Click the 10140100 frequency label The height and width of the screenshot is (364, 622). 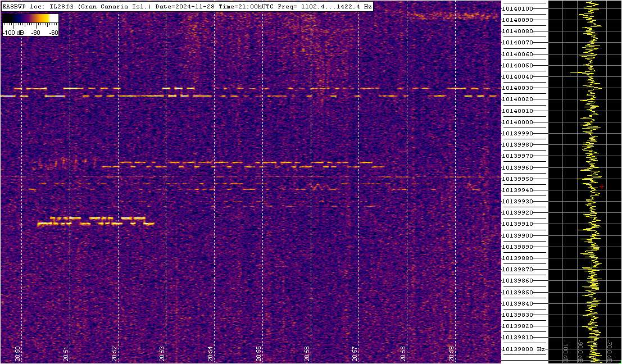517,9
